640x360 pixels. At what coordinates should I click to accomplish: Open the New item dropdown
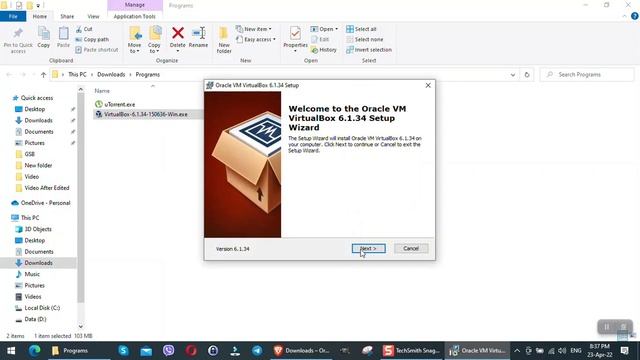coord(253,29)
